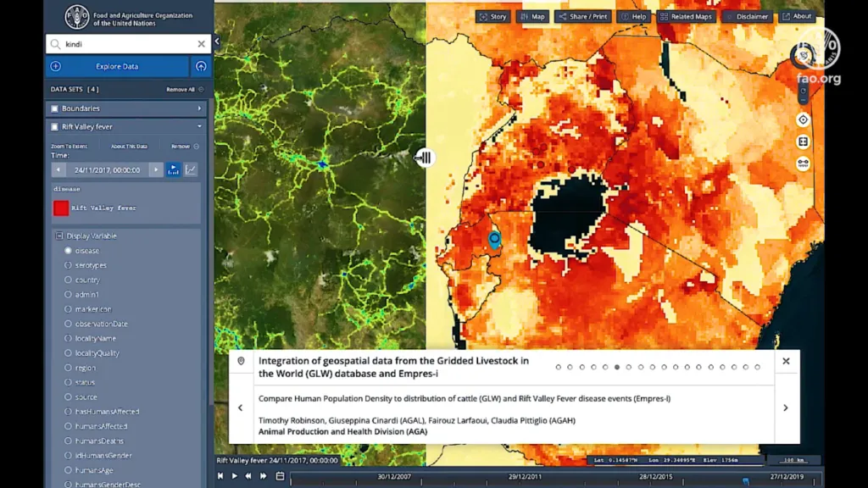Image resolution: width=868 pixels, height=488 pixels.
Task: Select the 'localityQuality' display variable
Action: (68, 353)
